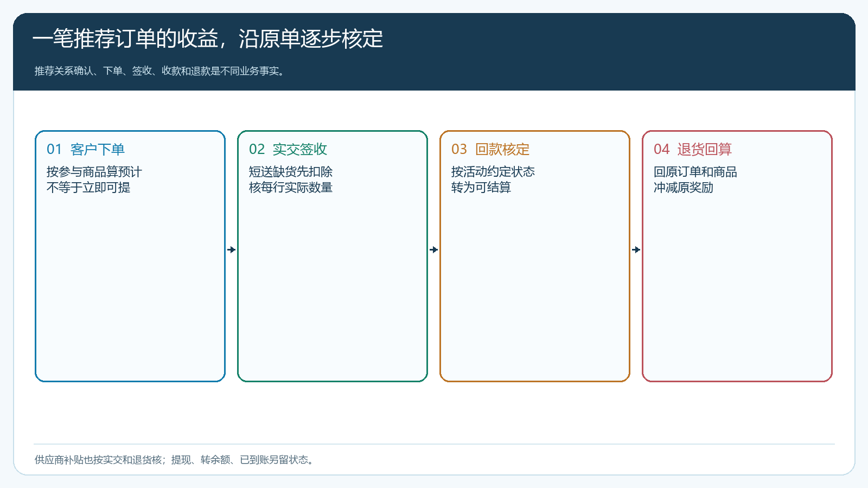Select the line 转为可结算
This screenshot has width=868, height=488.
tap(481, 188)
